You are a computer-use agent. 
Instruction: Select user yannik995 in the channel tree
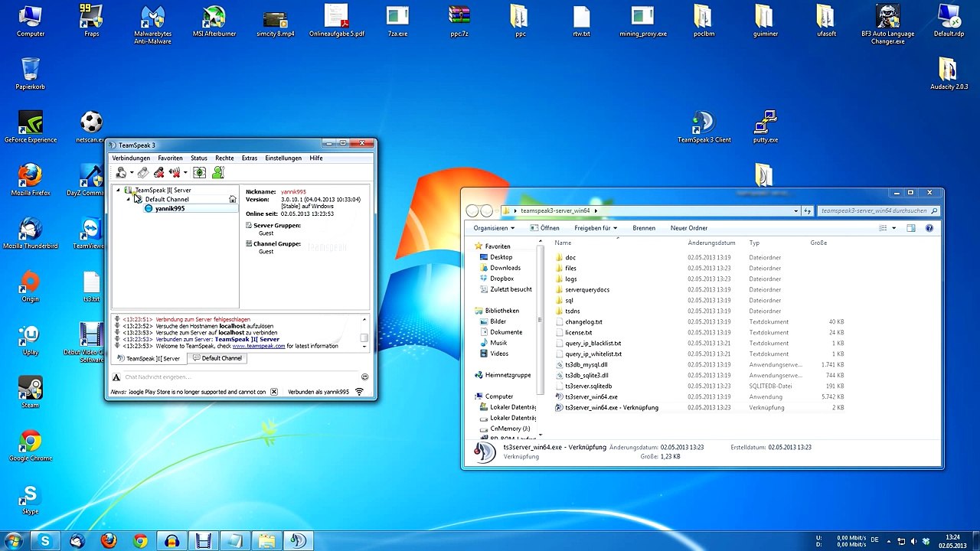(x=170, y=208)
